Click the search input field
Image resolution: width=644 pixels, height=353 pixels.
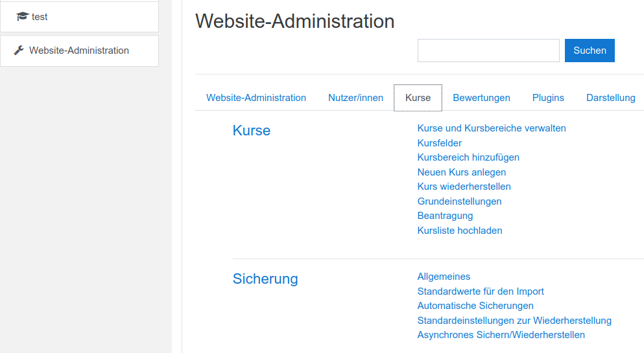click(488, 51)
